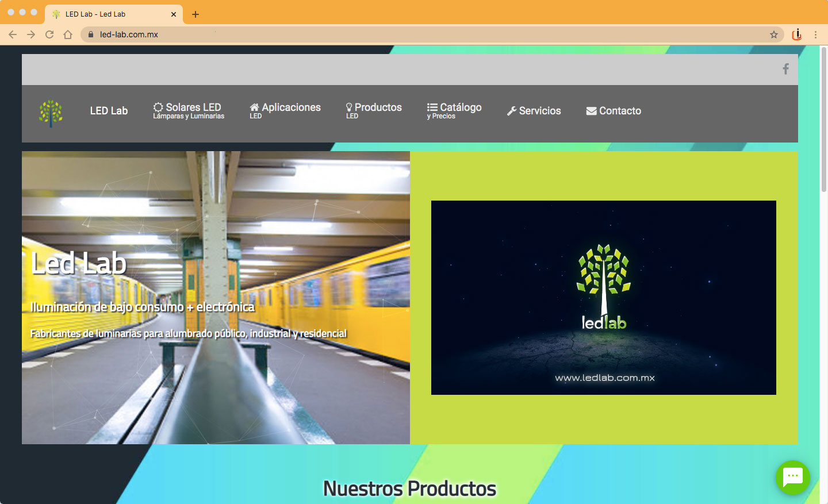Open the Aplicaciones LED menu
828x504 pixels.
coord(285,111)
